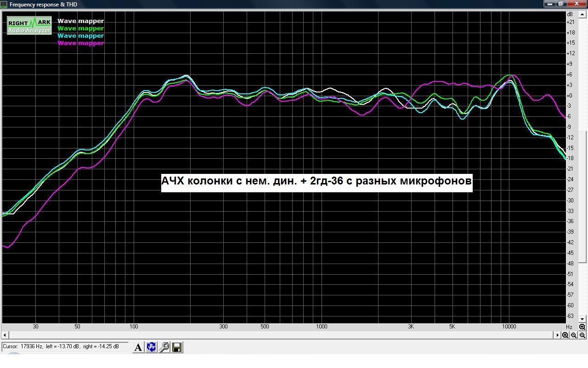588x368 pixels.
Task: Click the white "Wave mapper" legend entry
Action: point(81,21)
